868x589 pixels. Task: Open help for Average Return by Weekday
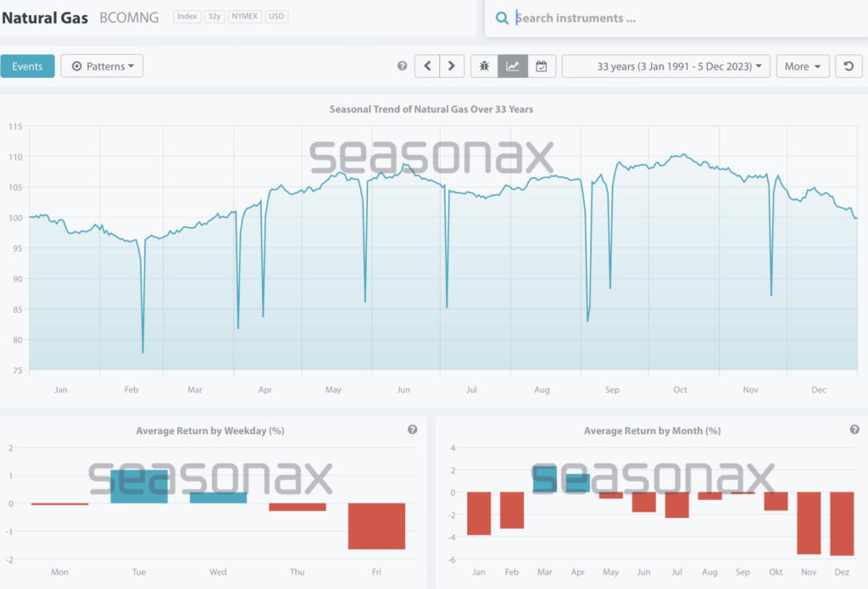pos(412,430)
